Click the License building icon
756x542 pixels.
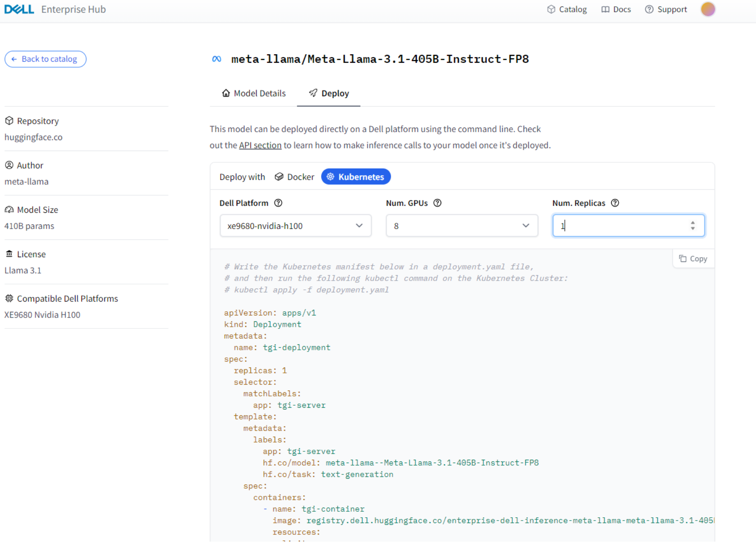click(9, 254)
